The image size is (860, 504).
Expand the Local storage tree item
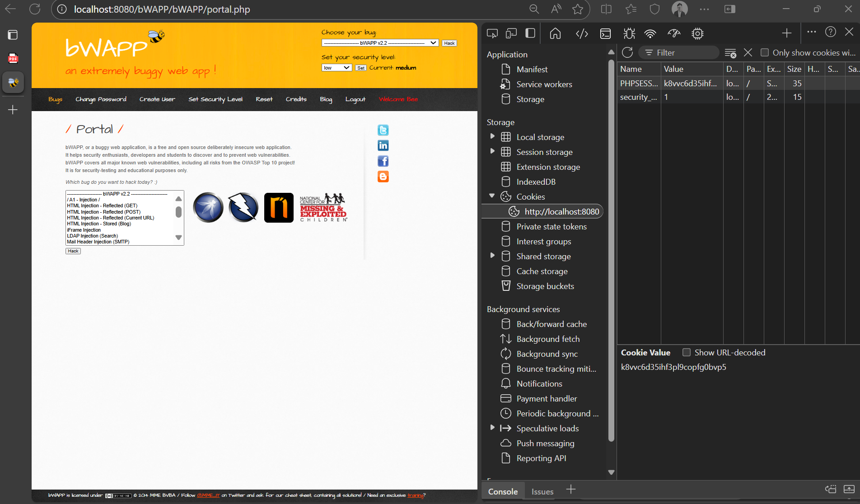click(492, 136)
